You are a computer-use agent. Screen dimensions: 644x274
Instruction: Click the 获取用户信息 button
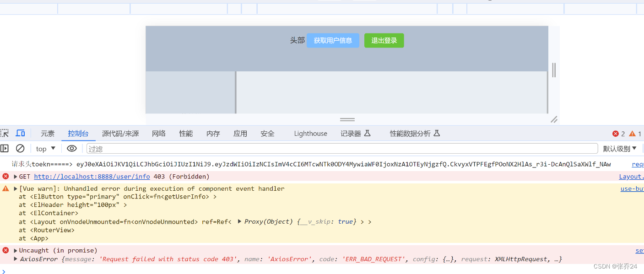(x=333, y=40)
